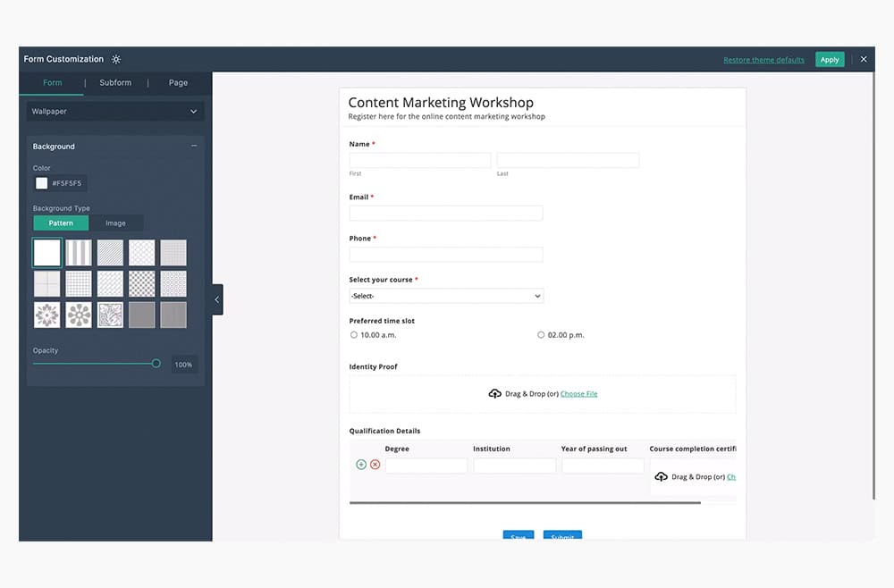Click the certificate upload cloud icon
Viewport: 894px width, 588px height.
pyautogui.click(x=662, y=476)
